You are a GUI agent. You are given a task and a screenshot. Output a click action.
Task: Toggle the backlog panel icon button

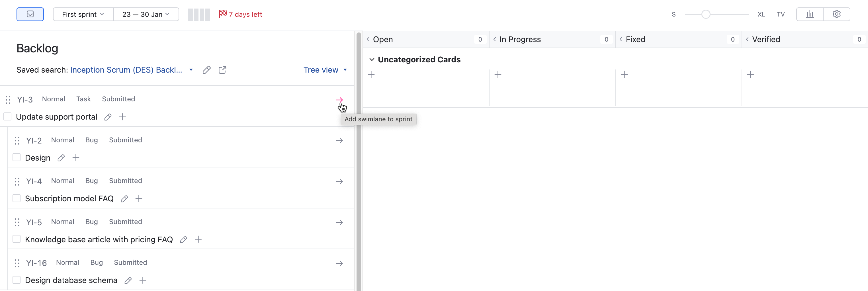point(30,14)
